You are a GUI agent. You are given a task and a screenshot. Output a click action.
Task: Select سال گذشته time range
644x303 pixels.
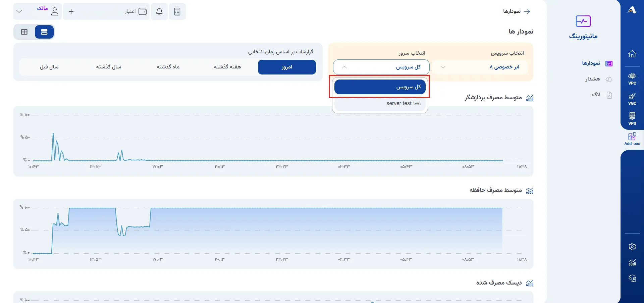[x=109, y=67]
